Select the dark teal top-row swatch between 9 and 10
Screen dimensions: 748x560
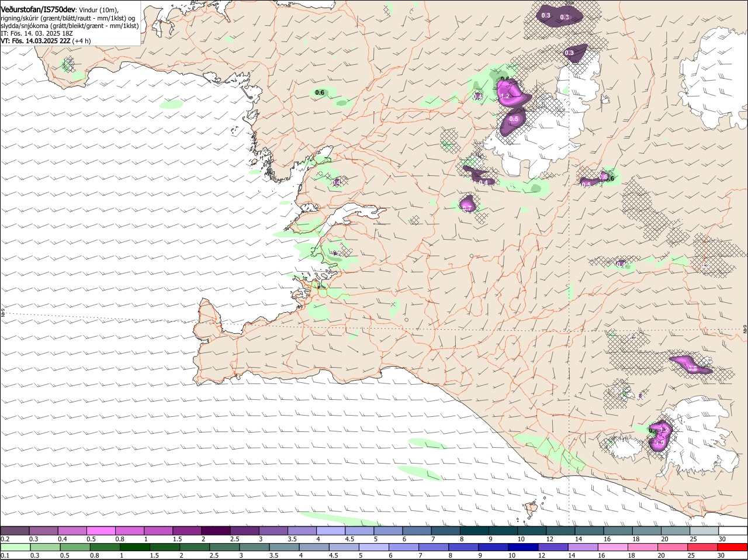point(503,531)
